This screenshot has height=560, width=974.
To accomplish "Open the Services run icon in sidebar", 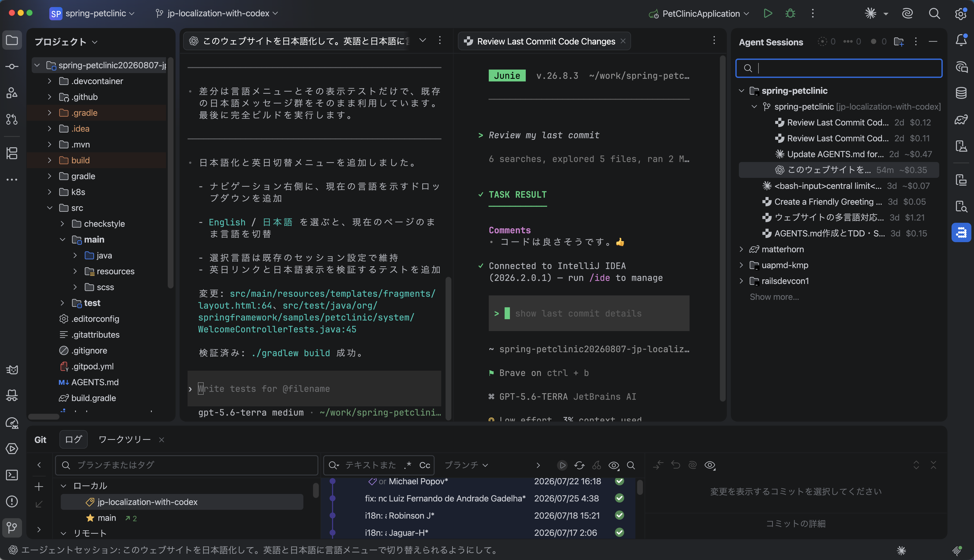I will (x=12, y=448).
